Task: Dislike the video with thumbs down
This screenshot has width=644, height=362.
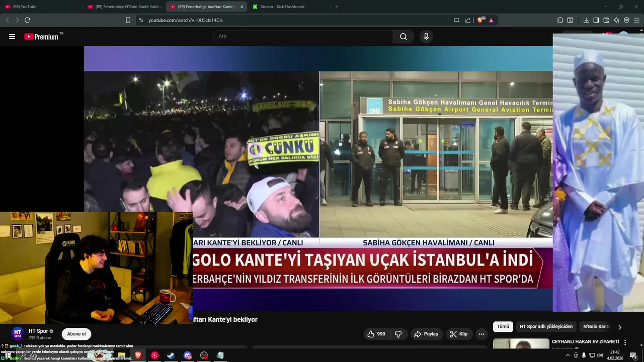Action: pos(398,334)
